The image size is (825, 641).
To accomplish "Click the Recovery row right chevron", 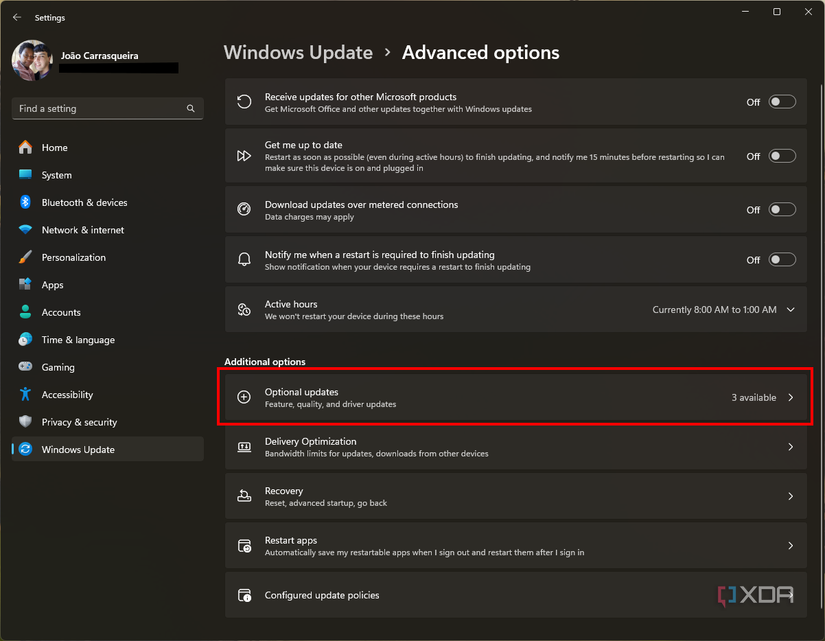I will [791, 496].
